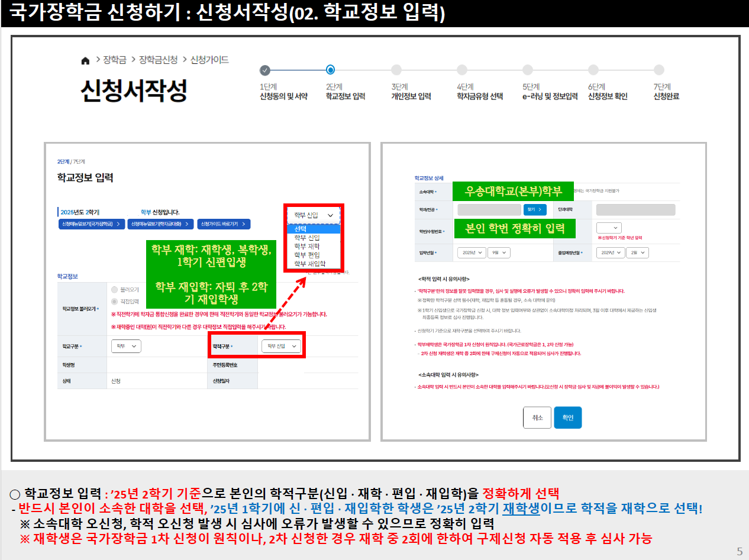Choose 학부 편입 option in the list

coord(314,255)
